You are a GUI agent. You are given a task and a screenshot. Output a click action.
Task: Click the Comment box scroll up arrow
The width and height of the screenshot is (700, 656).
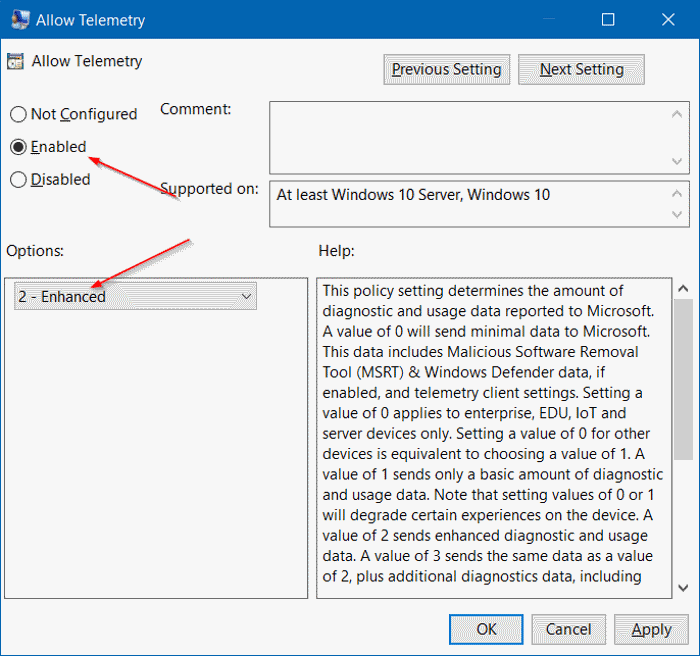[677, 114]
